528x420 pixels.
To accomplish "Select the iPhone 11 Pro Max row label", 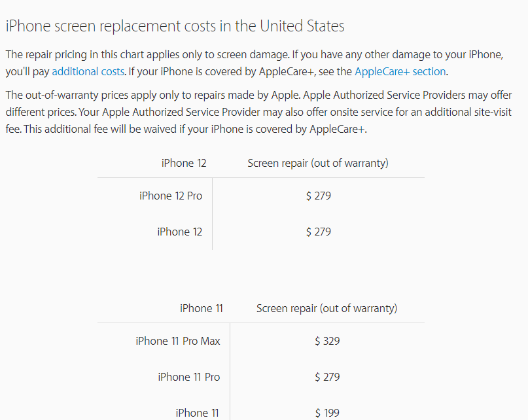I will [178, 341].
